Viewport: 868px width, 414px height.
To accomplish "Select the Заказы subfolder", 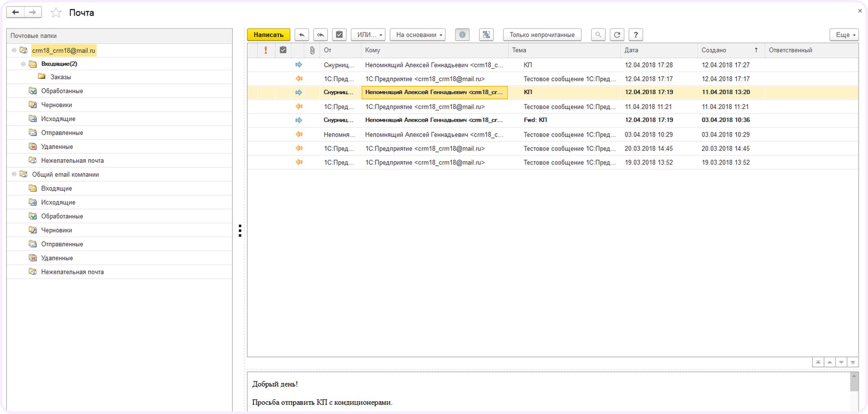I will click(x=61, y=77).
